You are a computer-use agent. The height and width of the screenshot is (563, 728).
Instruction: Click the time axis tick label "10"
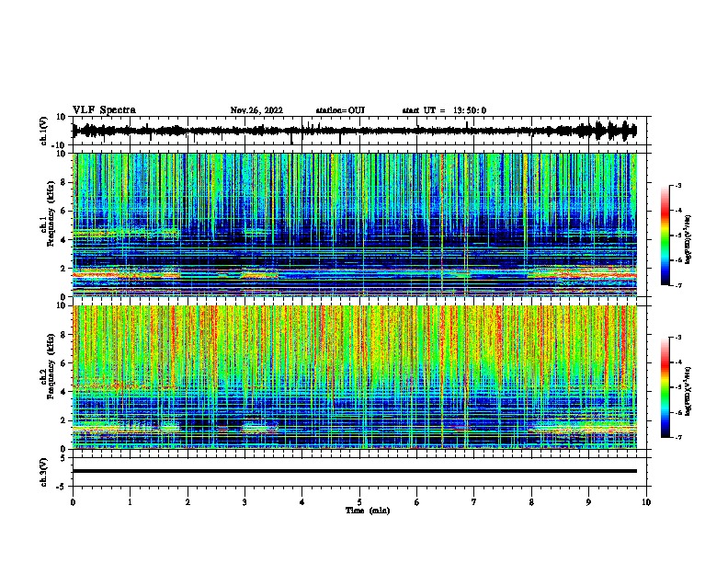(x=646, y=502)
